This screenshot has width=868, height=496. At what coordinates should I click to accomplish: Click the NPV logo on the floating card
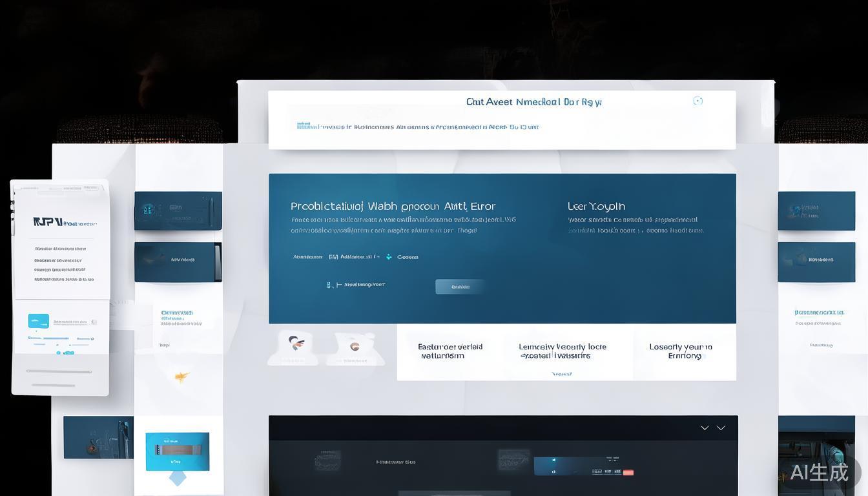[x=48, y=222]
